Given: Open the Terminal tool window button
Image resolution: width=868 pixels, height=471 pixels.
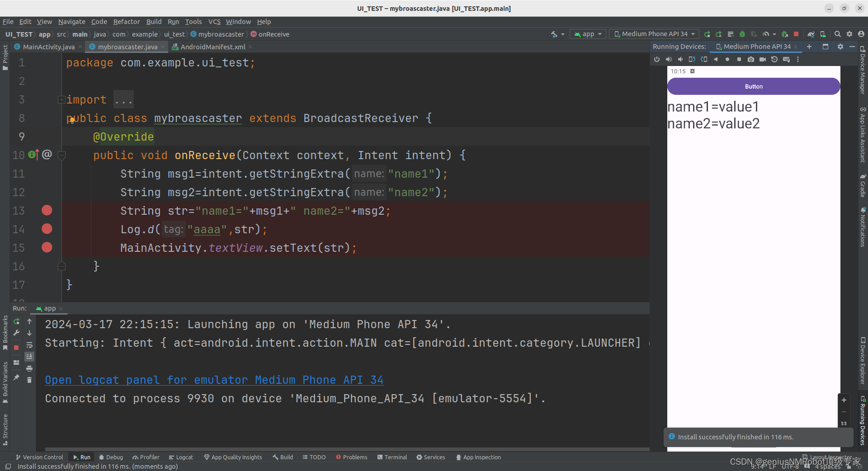Looking at the screenshot, I should 392,457.
